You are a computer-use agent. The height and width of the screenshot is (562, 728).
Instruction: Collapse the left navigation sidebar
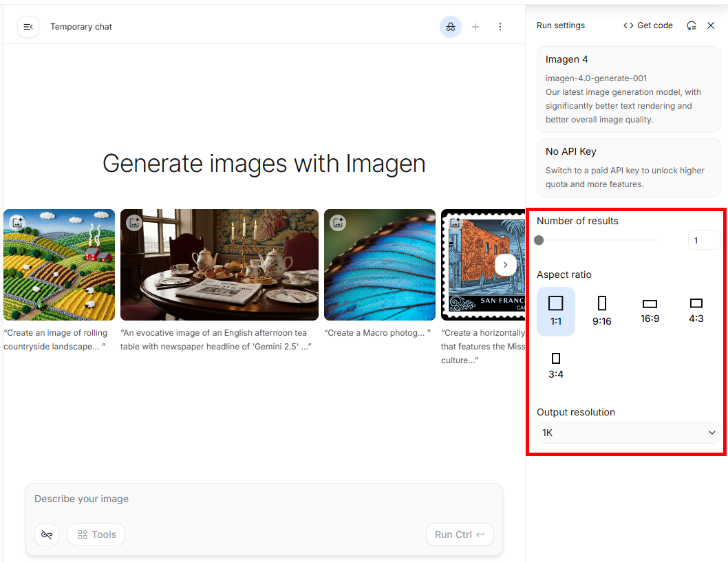pyautogui.click(x=28, y=27)
